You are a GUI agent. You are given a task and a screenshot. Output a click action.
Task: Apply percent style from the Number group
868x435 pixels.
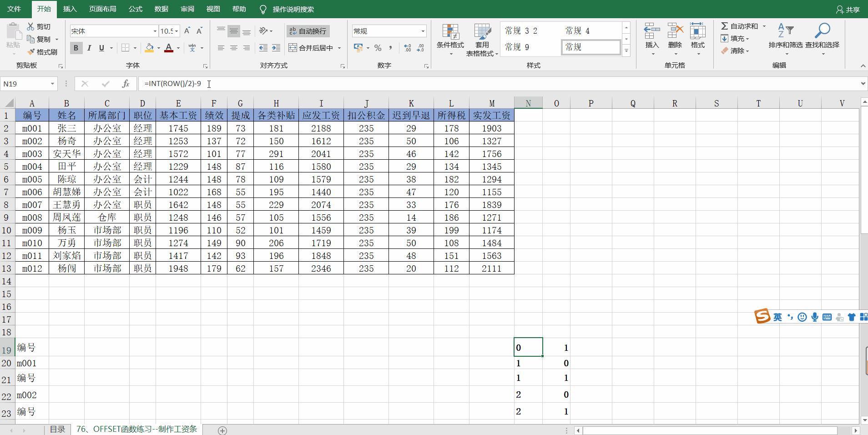377,47
